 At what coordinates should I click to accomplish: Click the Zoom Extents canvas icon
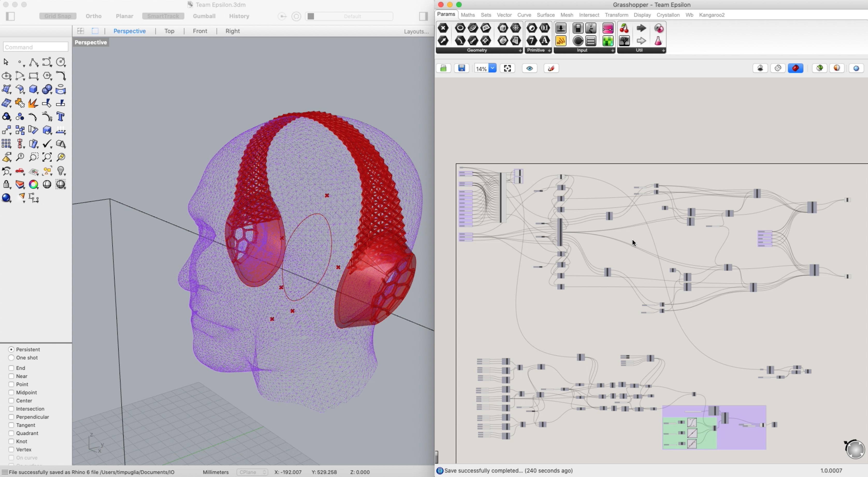[507, 68]
